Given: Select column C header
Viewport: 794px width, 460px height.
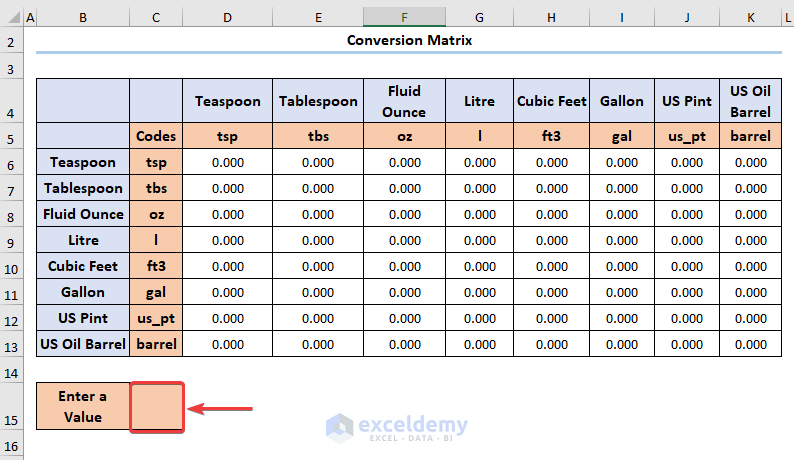Looking at the screenshot, I should click(156, 18).
